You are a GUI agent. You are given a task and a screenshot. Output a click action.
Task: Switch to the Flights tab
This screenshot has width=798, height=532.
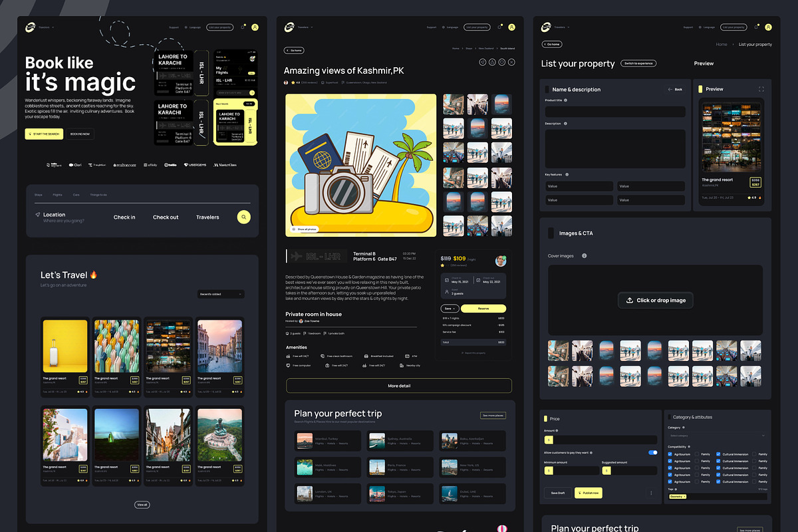[58, 195]
